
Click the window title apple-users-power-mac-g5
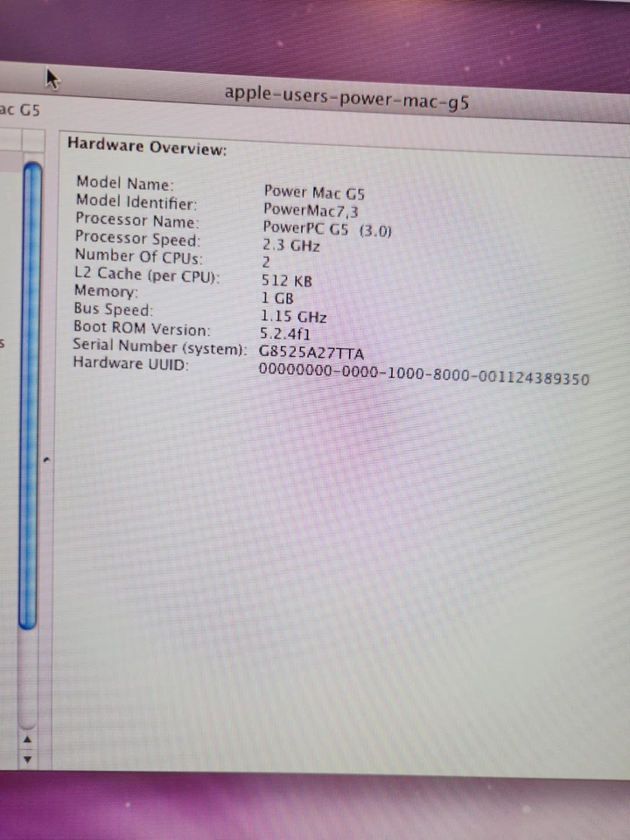pyautogui.click(x=346, y=98)
